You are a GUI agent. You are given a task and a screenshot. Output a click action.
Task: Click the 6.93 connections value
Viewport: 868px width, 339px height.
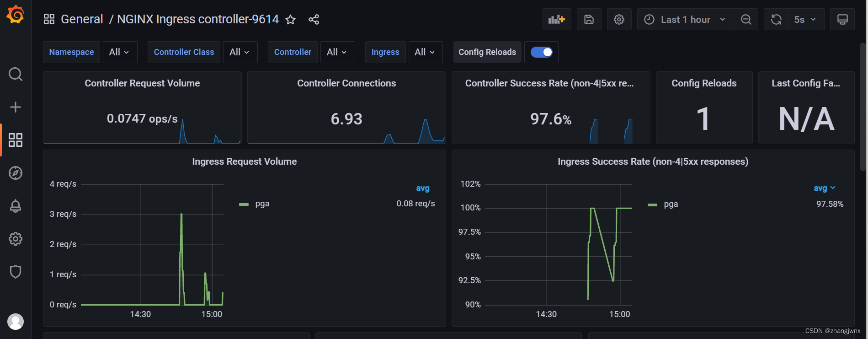coord(346,119)
